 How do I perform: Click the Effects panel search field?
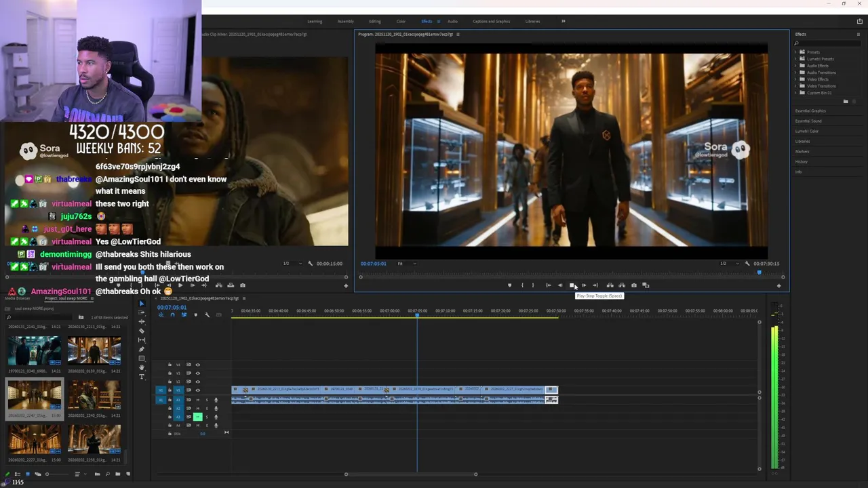pyautogui.click(x=824, y=43)
